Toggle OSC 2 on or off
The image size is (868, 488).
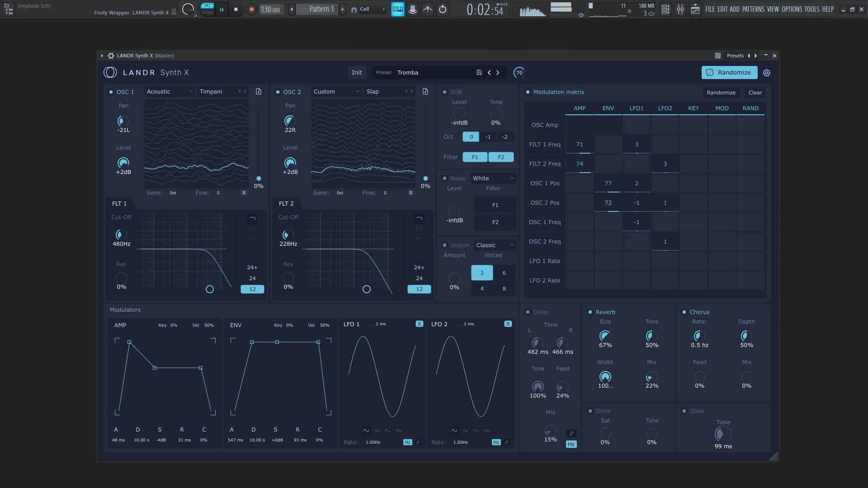(x=278, y=92)
